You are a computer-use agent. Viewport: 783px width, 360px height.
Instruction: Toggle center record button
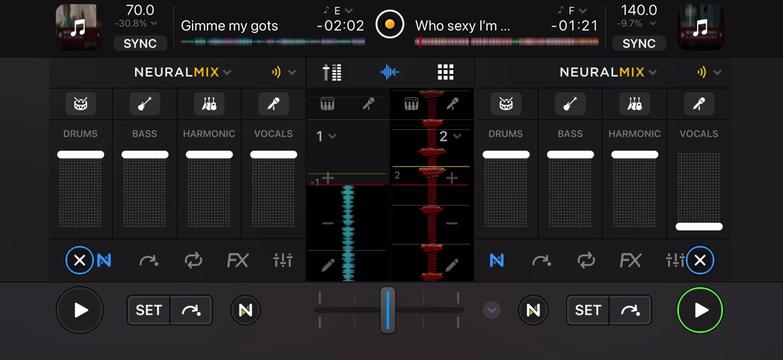pos(390,24)
